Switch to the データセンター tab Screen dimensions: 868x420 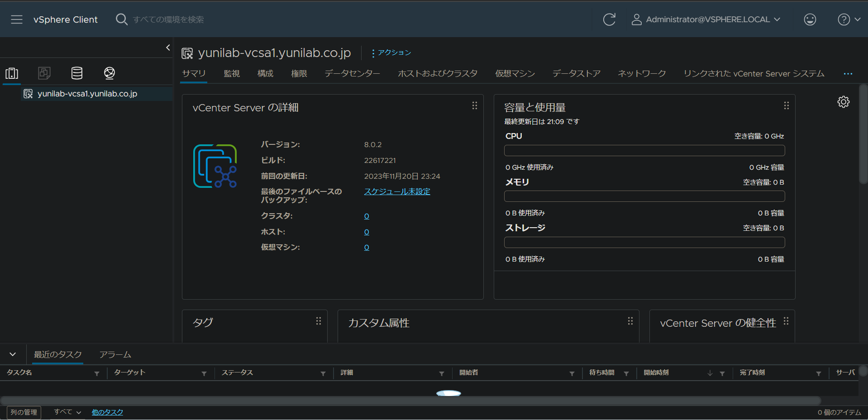click(x=352, y=73)
